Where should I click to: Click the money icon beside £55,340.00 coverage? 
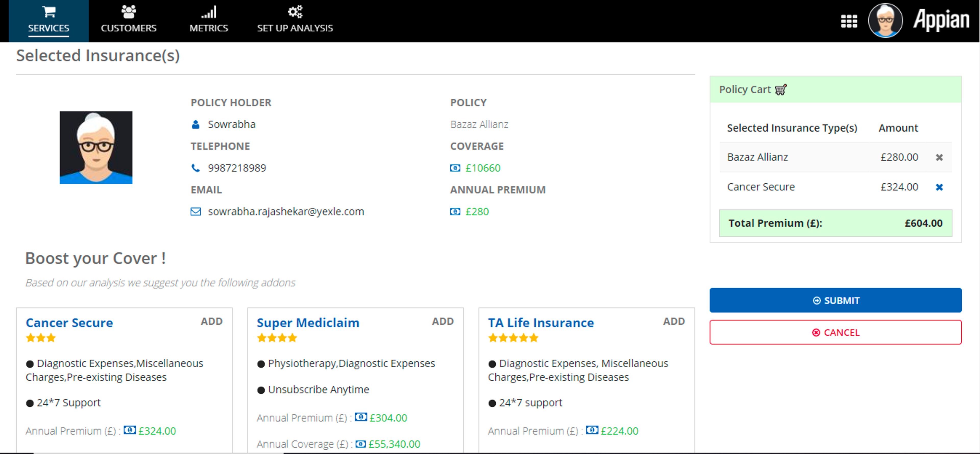click(361, 444)
